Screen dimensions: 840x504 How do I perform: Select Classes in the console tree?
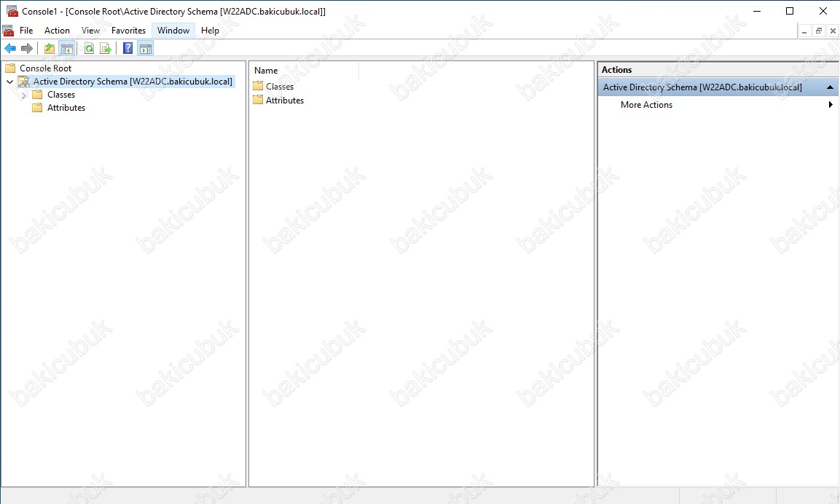tap(61, 95)
